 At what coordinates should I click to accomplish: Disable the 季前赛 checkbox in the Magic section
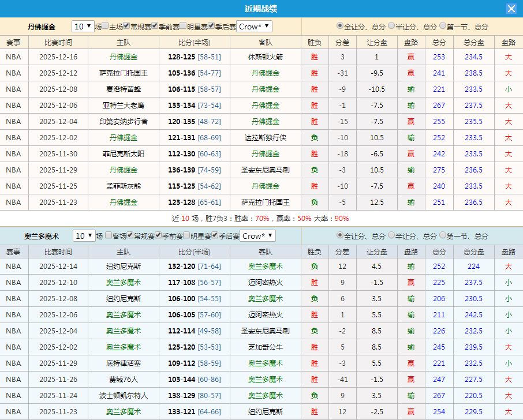click(x=157, y=235)
